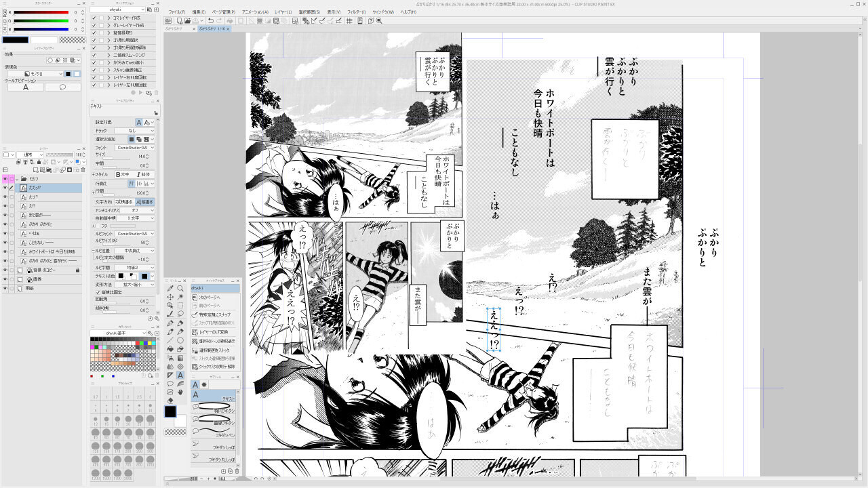This screenshot has width=868, height=488.
Task: Select the move layer tool
Action: [170, 297]
